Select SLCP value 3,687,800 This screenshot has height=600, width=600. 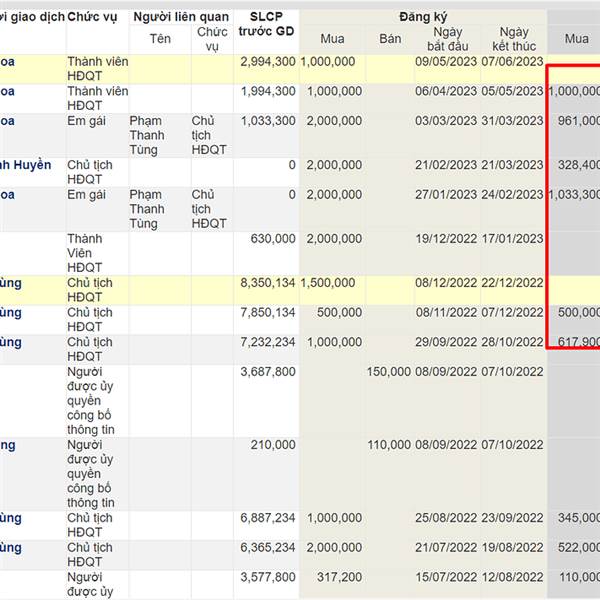click(268, 372)
